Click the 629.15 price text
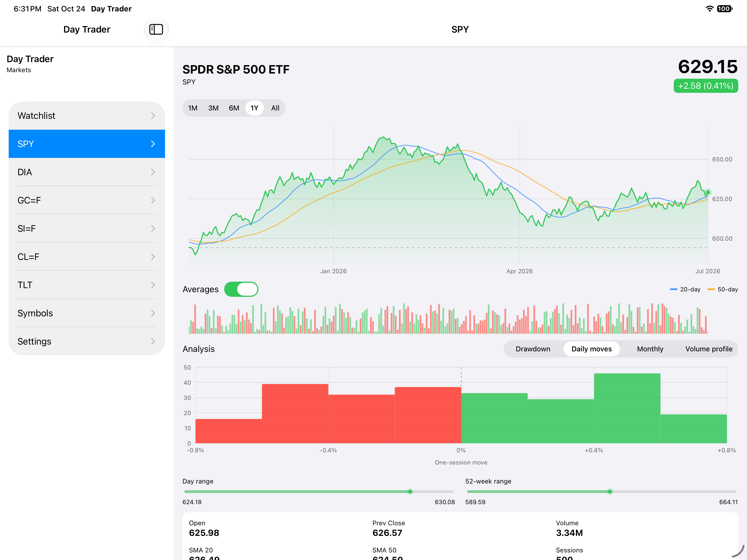 (x=708, y=66)
